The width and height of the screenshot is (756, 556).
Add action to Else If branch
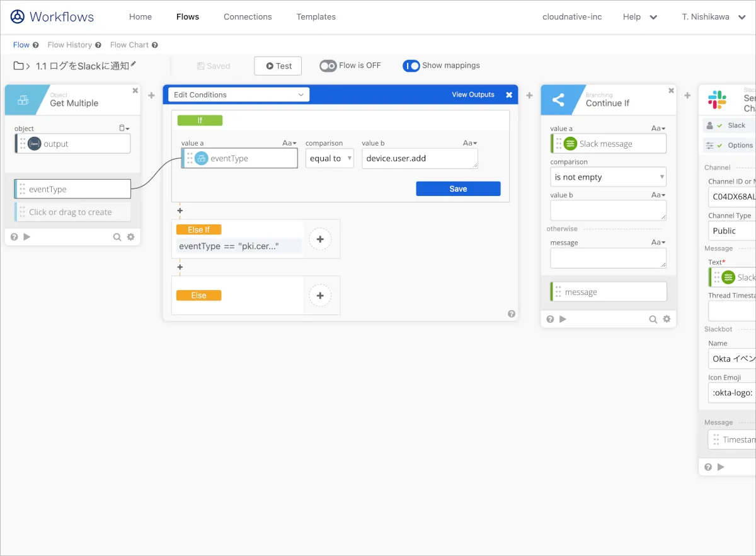(320, 239)
